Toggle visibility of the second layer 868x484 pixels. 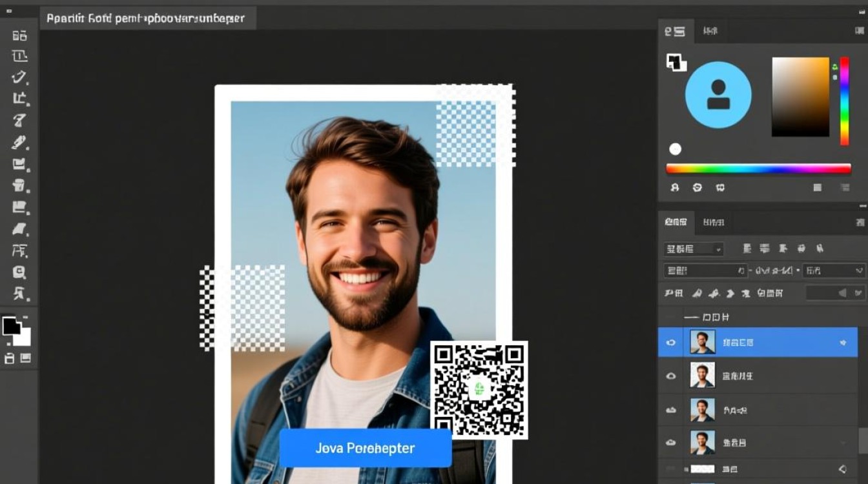[x=671, y=376]
